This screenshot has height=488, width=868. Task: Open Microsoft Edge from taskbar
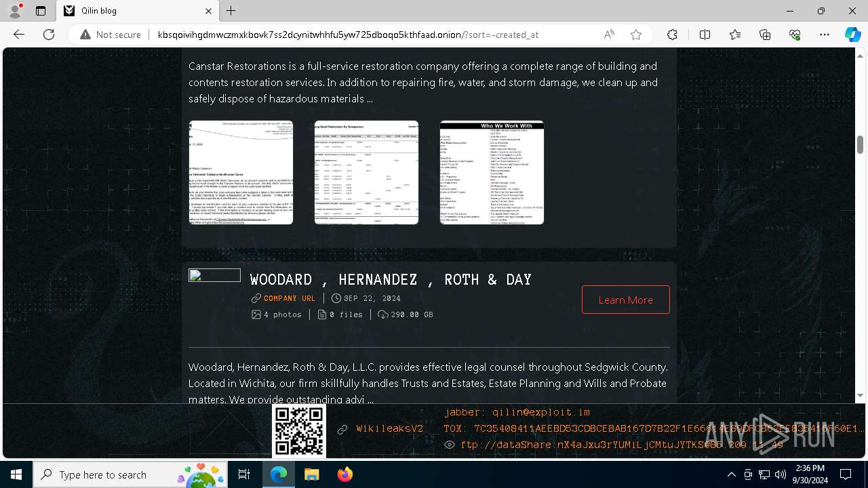point(279,474)
